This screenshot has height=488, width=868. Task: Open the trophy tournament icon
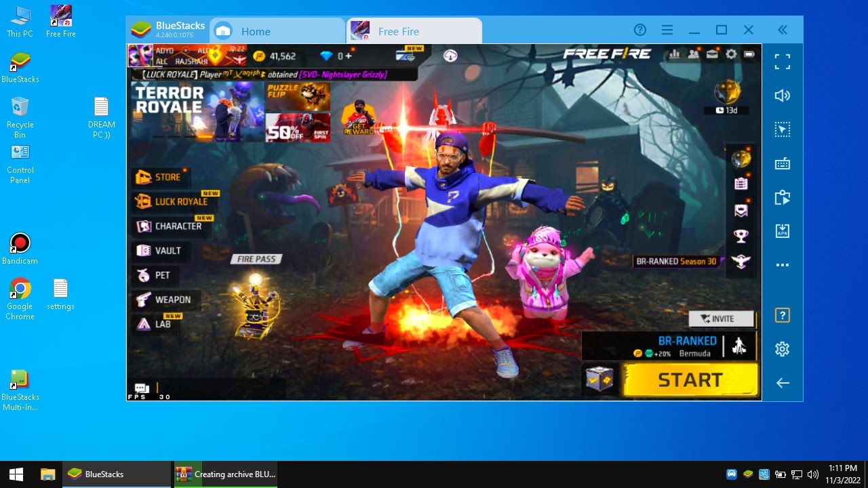pyautogui.click(x=741, y=235)
